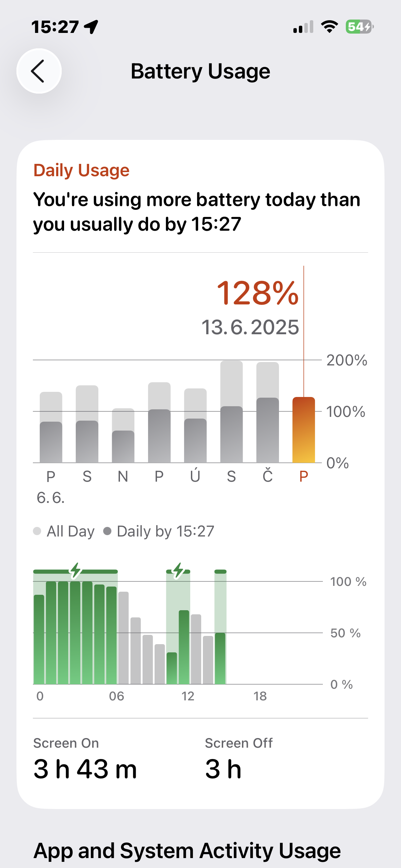This screenshot has height=868, width=401.
Task: Tap the Screen On 3 h 43 m value
Action: coord(85,769)
